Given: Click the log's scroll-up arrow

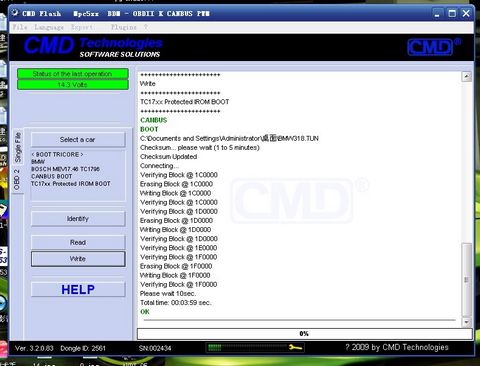Looking at the screenshot, I should [466, 77].
